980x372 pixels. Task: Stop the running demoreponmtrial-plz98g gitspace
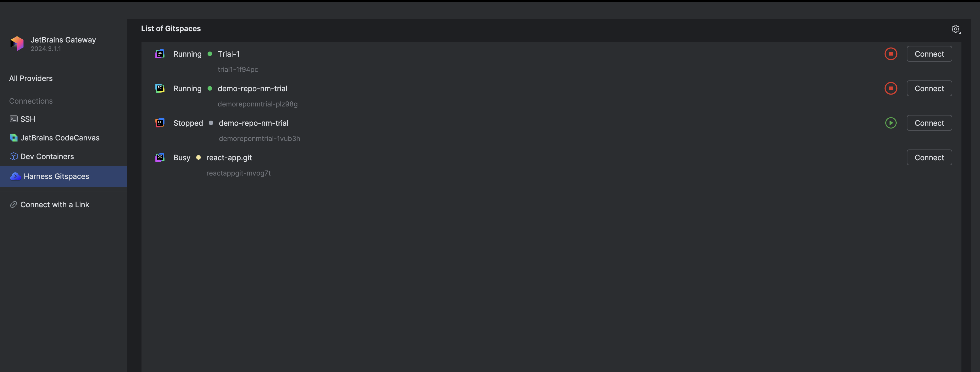(x=891, y=89)
